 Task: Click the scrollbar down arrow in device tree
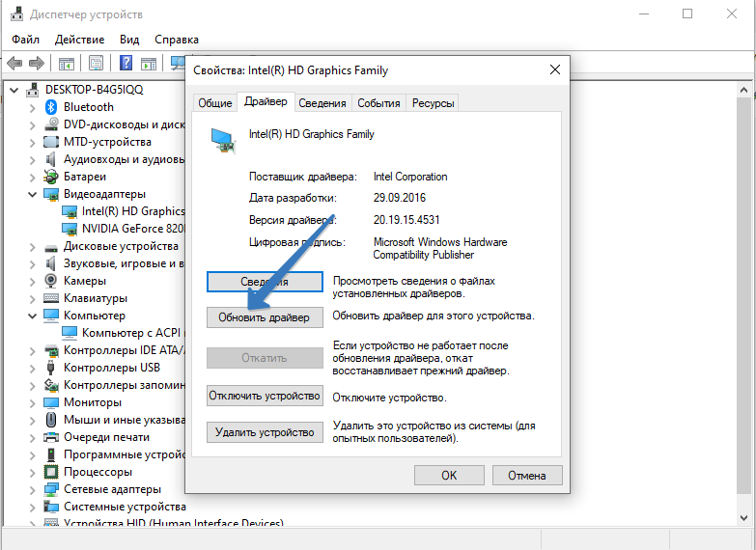click(743, 518)
